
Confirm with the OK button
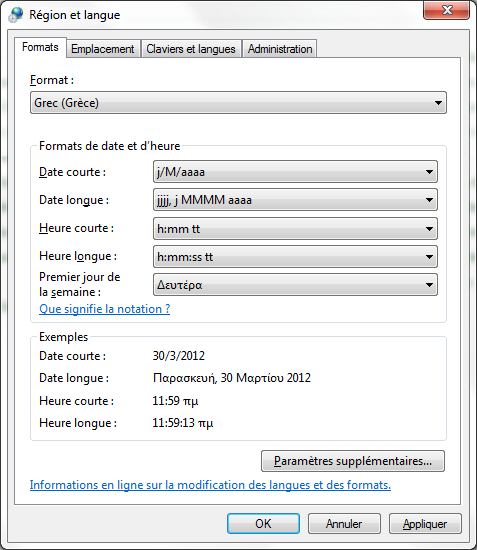[263, 524]
